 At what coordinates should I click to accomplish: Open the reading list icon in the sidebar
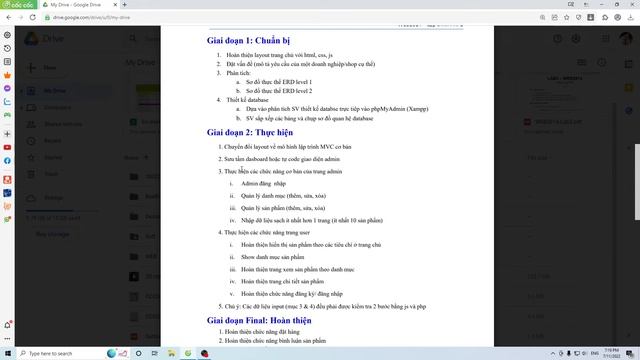7,62
